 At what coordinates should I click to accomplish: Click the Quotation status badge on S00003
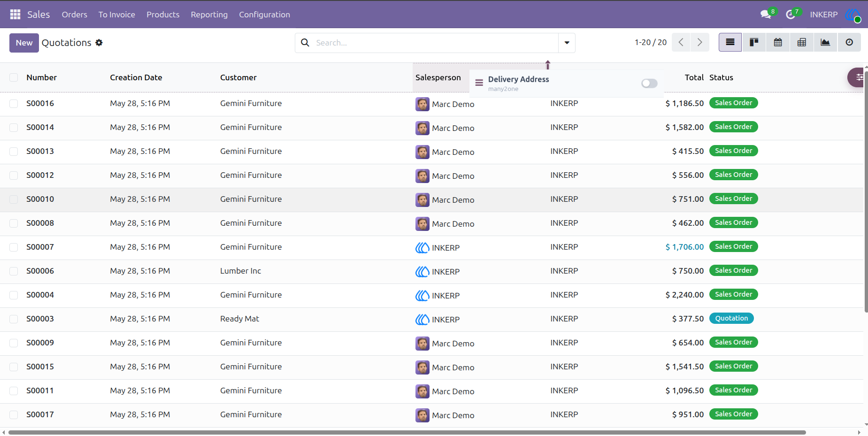click(731, 318)
